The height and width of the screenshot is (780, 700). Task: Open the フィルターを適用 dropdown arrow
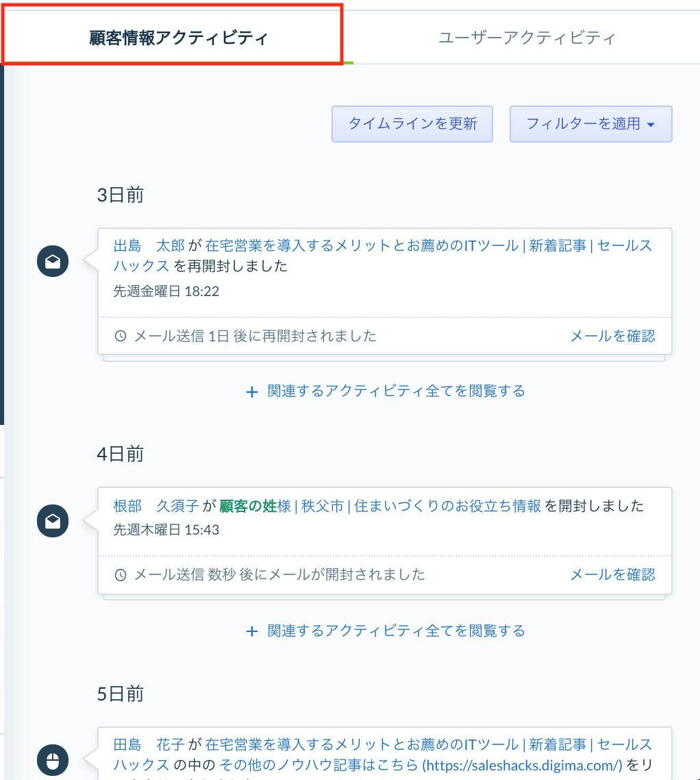coord(651,124)
